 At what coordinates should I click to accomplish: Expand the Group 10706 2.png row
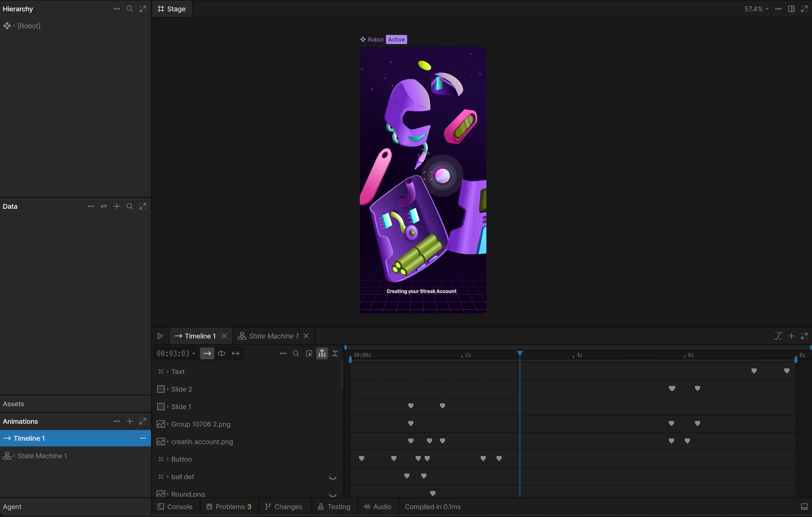click(x=168, y=424)
